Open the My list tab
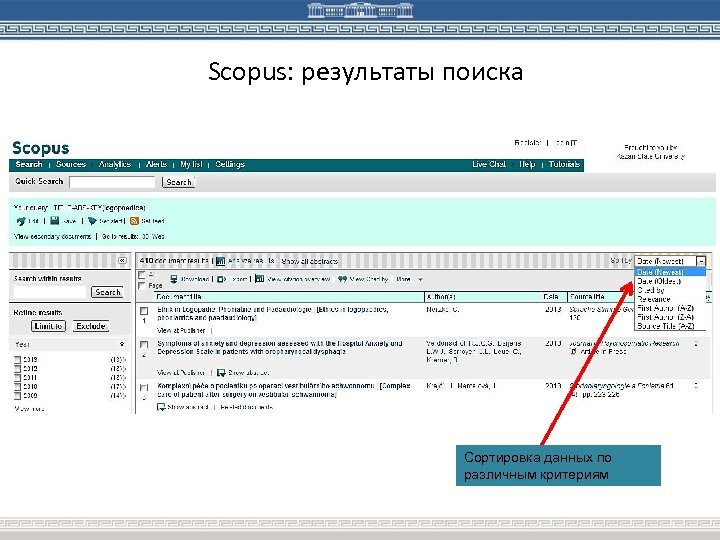 [x=191, y=164]
